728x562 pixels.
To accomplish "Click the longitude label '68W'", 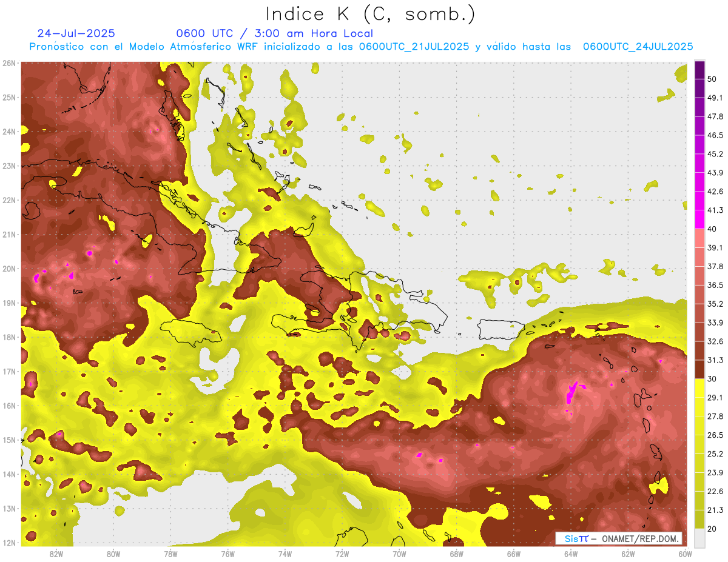I will (x=457, y=554).
